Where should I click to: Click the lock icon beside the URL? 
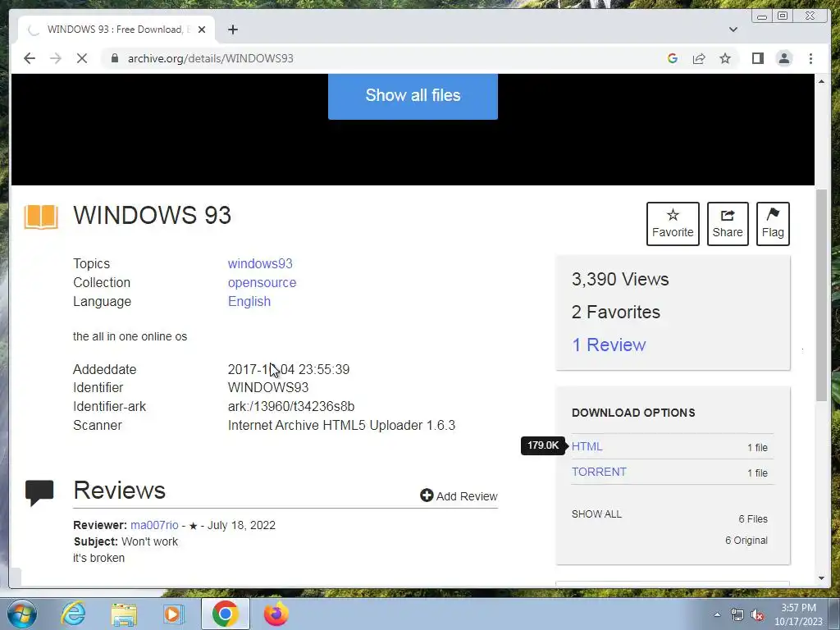[114, 58]
